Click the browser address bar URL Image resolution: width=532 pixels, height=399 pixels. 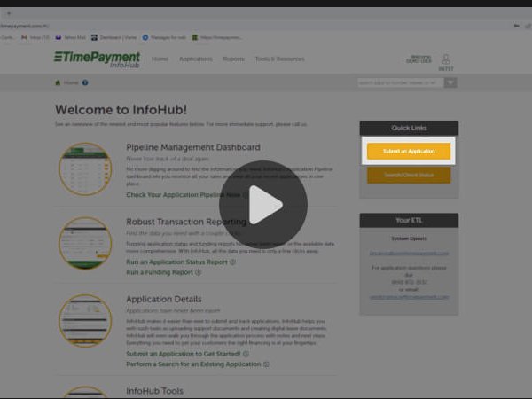(x=25, y=26)
